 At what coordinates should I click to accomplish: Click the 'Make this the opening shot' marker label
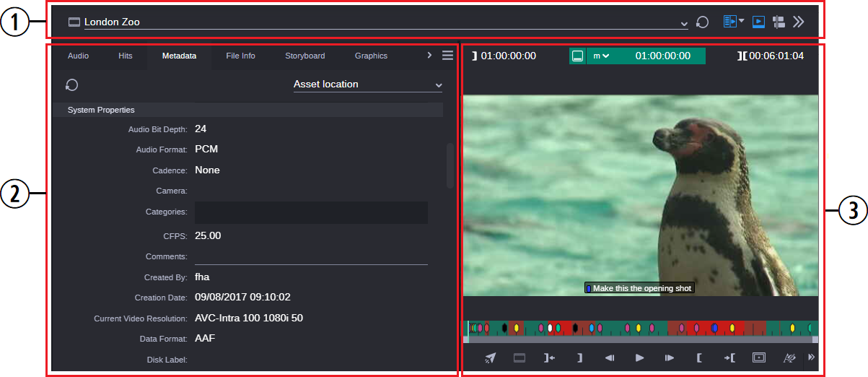coord(639,288)
